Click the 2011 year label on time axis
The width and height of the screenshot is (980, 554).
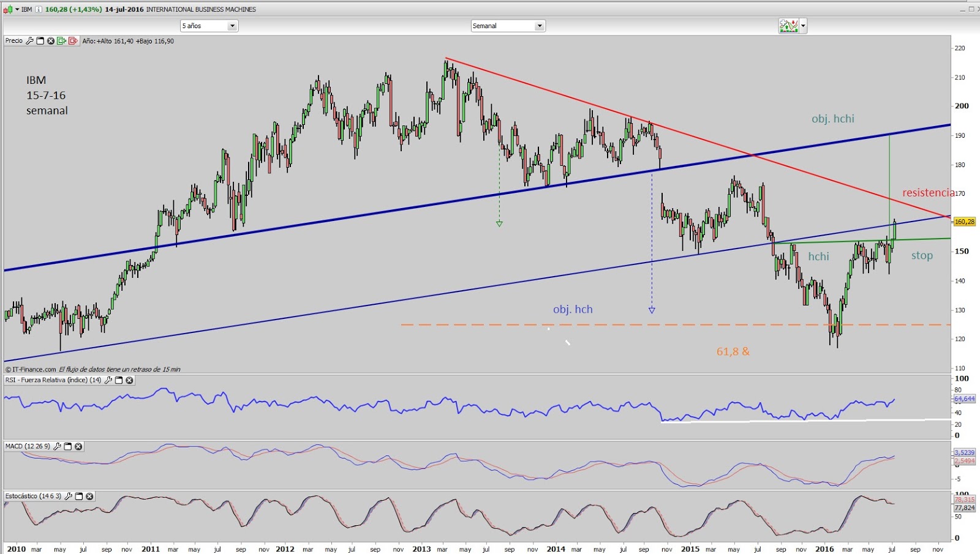[151, 548]
